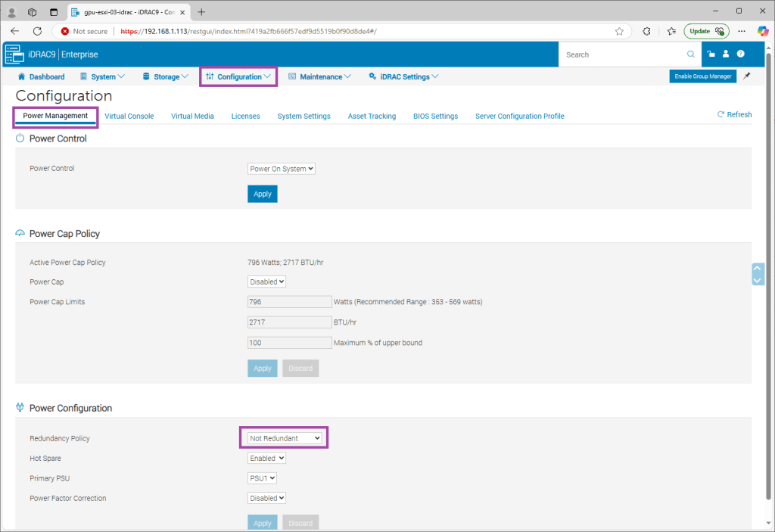This screenshot has width=775, height=532.
Task: Open the Hot Spare dropdown
Action: coord(266,459)
